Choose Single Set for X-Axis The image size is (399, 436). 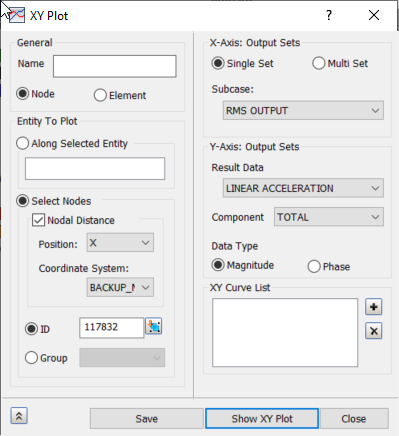point(218,63)
